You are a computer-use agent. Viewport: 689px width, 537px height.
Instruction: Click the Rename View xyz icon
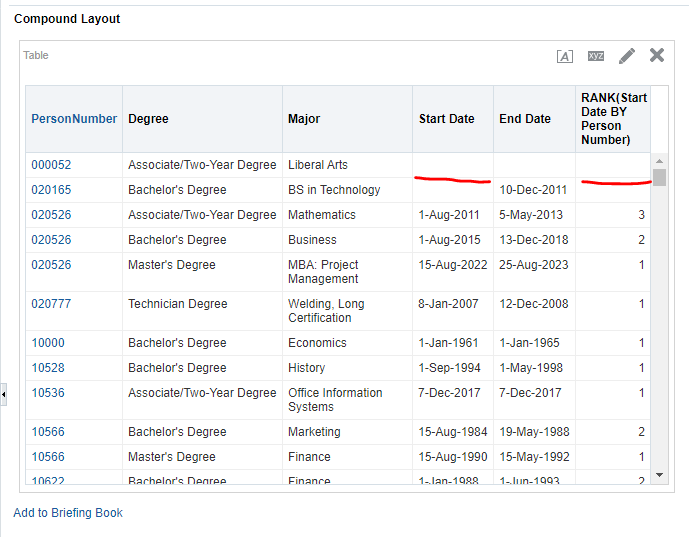(x=596, y=56)
